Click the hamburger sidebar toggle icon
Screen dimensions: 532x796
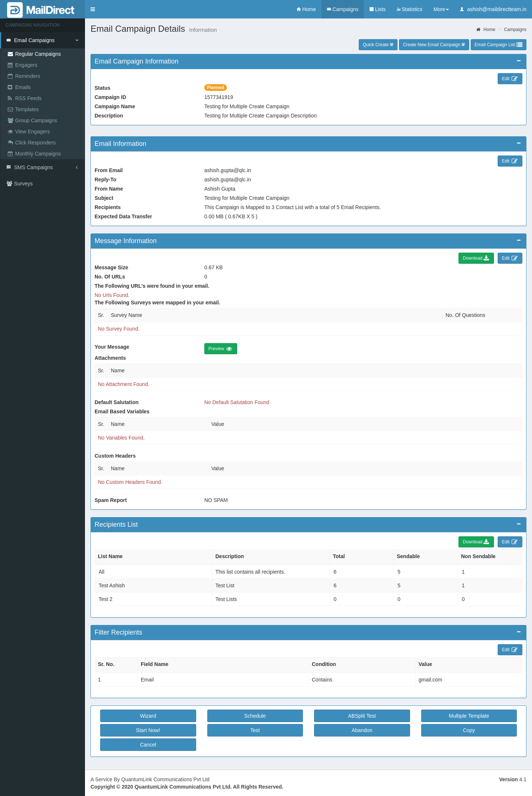tap(93, 9)
